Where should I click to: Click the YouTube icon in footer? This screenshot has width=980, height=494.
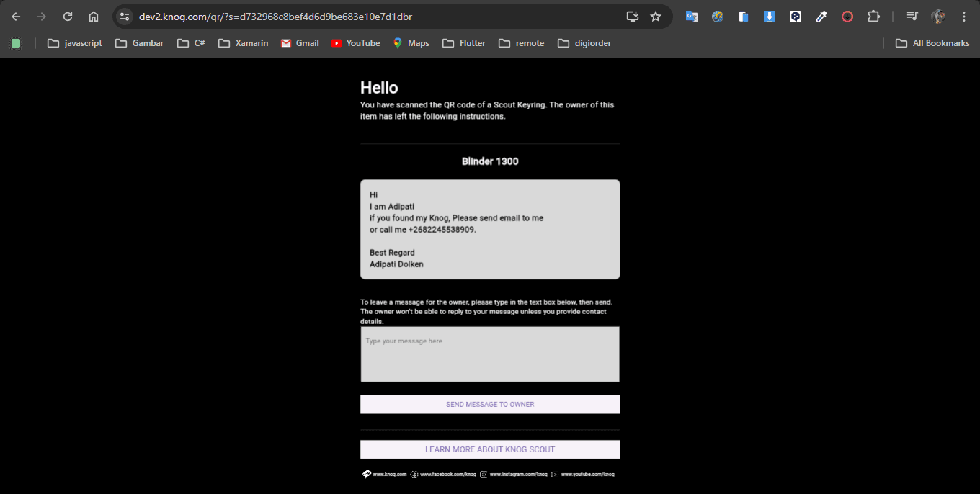(555, 475)
